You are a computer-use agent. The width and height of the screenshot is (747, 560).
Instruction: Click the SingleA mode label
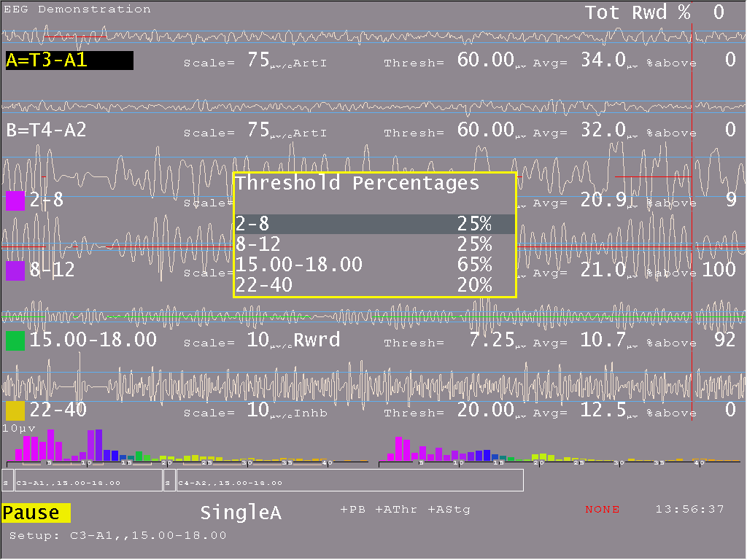click(x=241, y=513)
